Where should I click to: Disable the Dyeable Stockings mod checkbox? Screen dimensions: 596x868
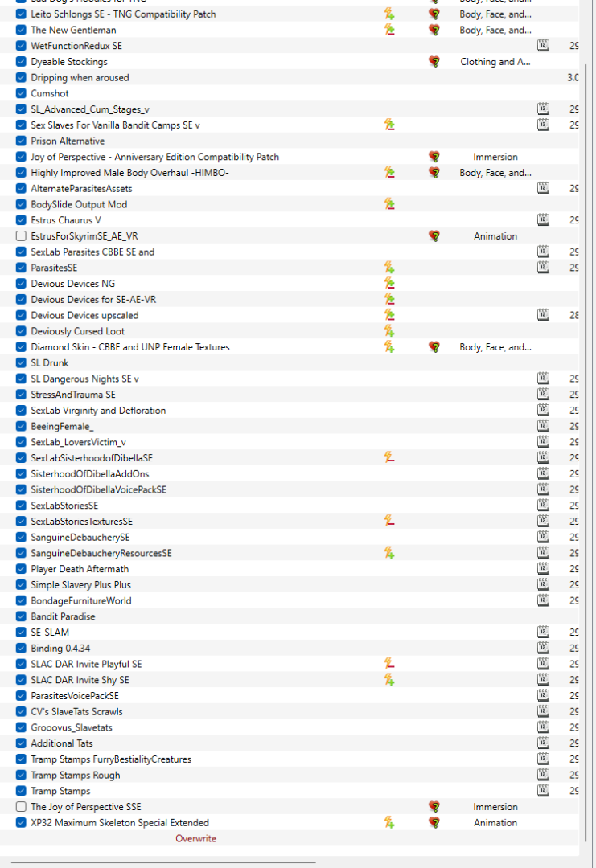click(21, 61)
